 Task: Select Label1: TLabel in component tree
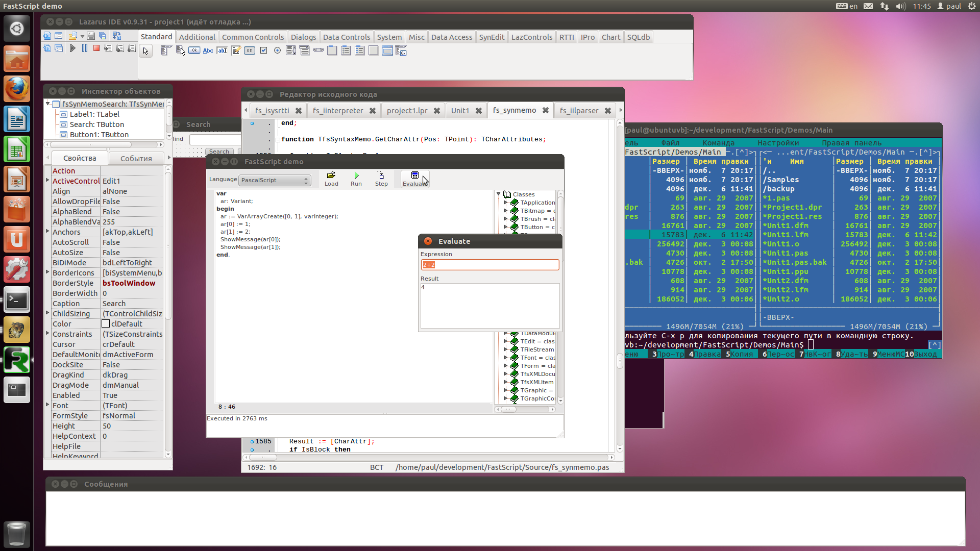[x=94, y=114]
